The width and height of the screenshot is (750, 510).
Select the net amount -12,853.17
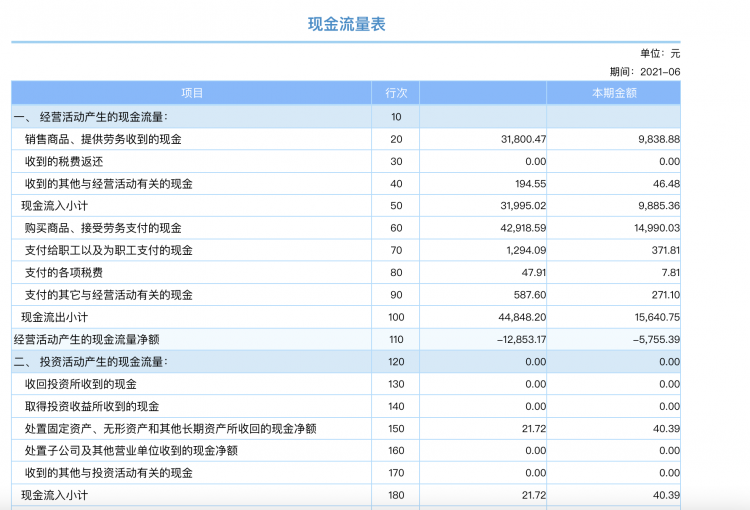(x=521, y=340)
